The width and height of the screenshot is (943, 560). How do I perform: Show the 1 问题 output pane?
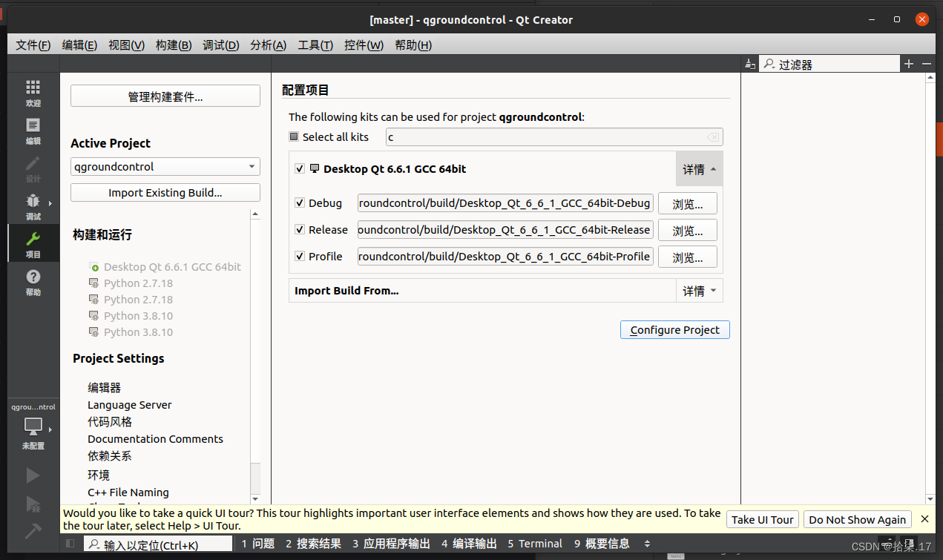click(x=257, y=544)
